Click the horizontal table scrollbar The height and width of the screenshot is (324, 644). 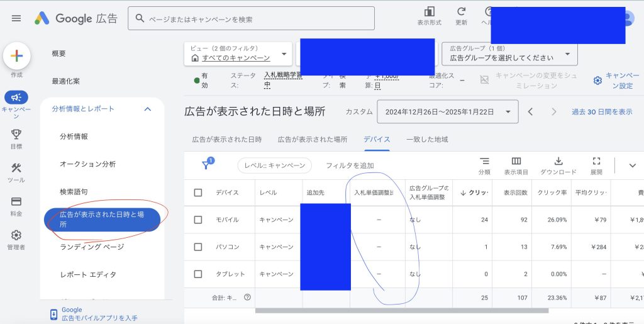pyautogui.click(x=401, y=310)
